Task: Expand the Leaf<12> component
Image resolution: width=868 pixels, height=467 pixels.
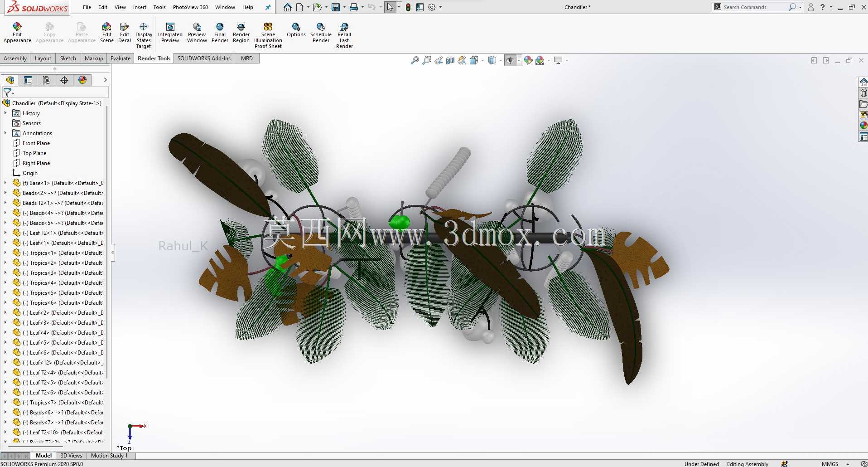Action: click(5, 363)
